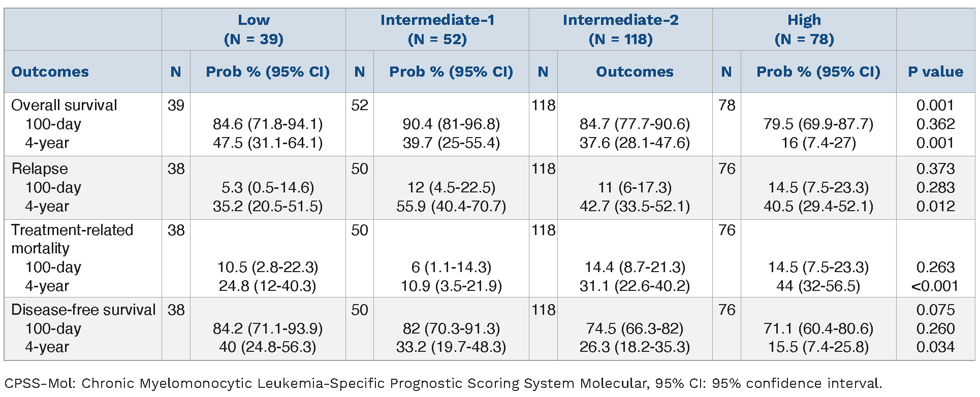Click the value 55.9 (40.4-70.7)

(451, 206)
